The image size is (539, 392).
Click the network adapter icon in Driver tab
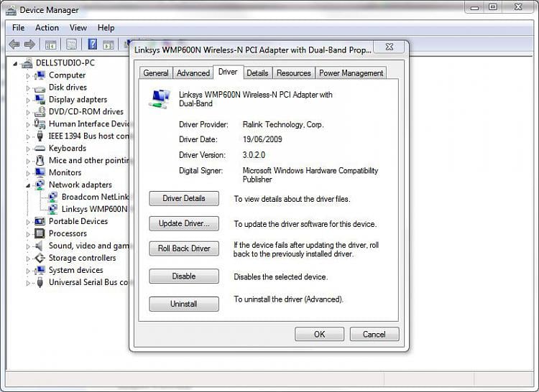160,99
